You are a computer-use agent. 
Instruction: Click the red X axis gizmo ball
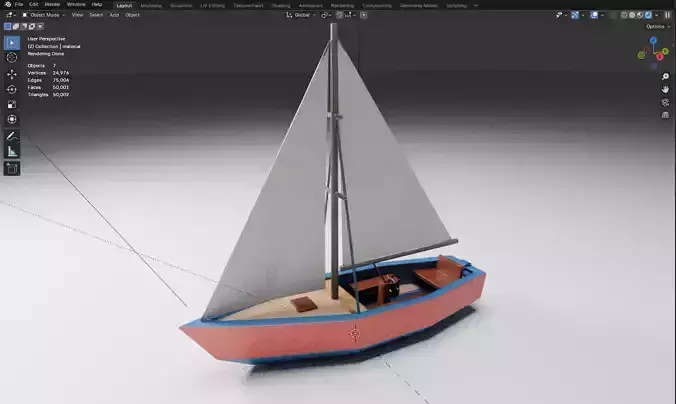click(x=660, y=57)
